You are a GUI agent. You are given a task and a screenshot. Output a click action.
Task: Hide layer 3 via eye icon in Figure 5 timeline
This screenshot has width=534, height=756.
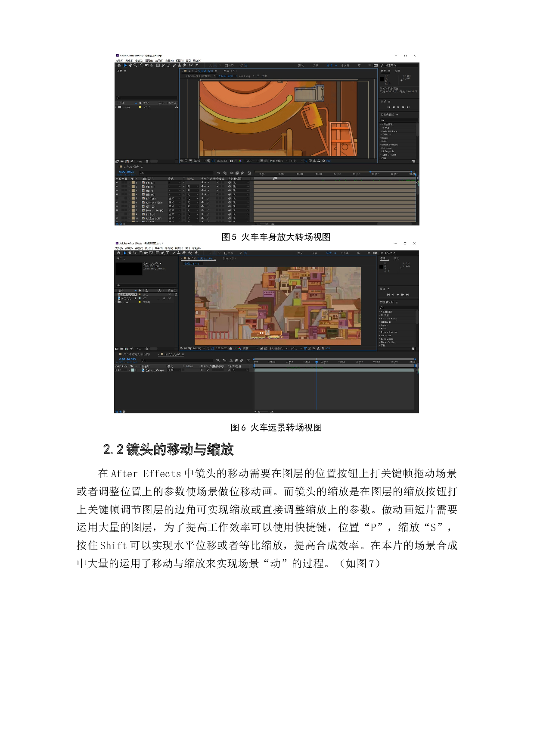[x=117, y=191]
